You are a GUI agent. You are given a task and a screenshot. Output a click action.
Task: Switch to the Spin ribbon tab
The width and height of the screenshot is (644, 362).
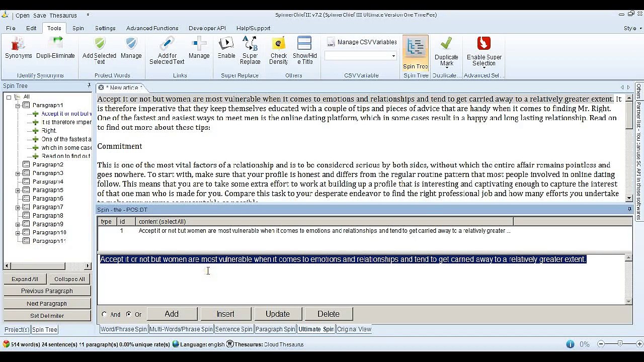78,28
